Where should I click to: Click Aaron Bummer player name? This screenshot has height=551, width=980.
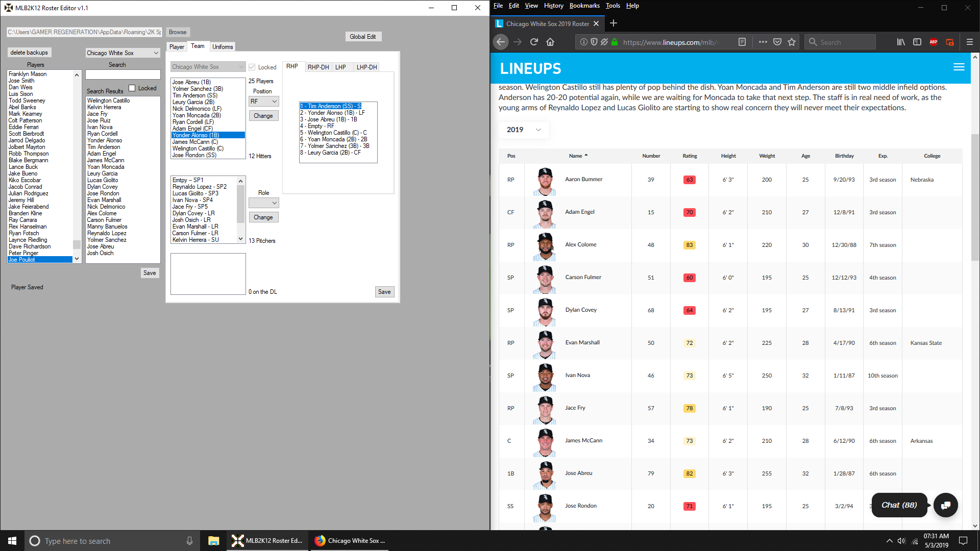(x=583, y=180)
